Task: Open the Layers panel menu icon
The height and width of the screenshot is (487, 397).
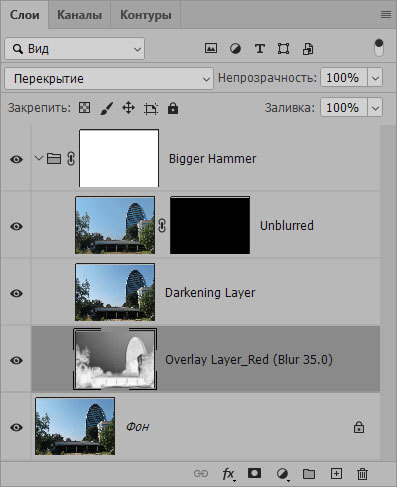Action: [x=386, y=14]
